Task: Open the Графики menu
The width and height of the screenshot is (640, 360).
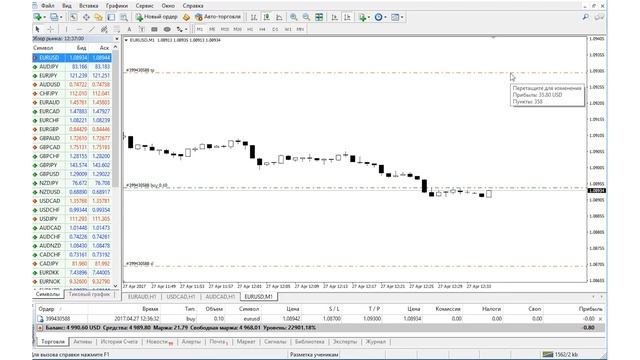Action: pos(117,6)
